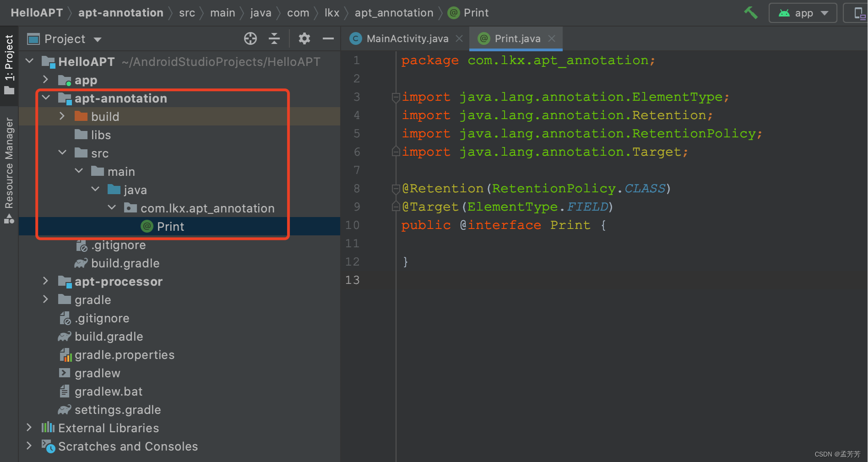Click the FIELD constant in the code
This screenshot has width=868, height=462.
[x=587, y=207]
